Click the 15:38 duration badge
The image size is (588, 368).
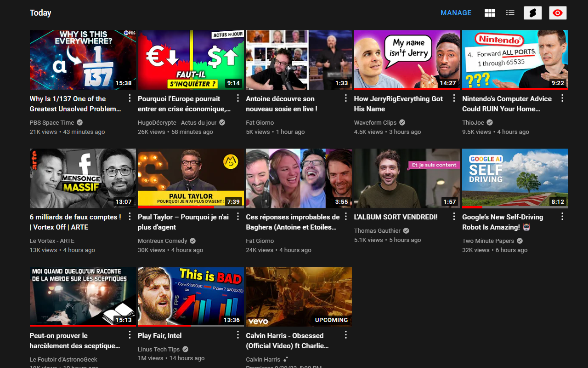124,83
